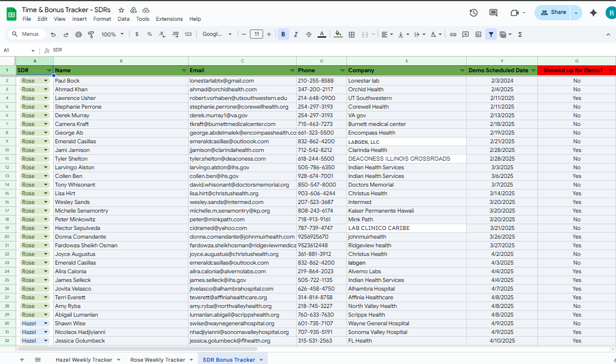Screen dimensions: 616x364
Task: Star the document title
Action: [121, 10]
